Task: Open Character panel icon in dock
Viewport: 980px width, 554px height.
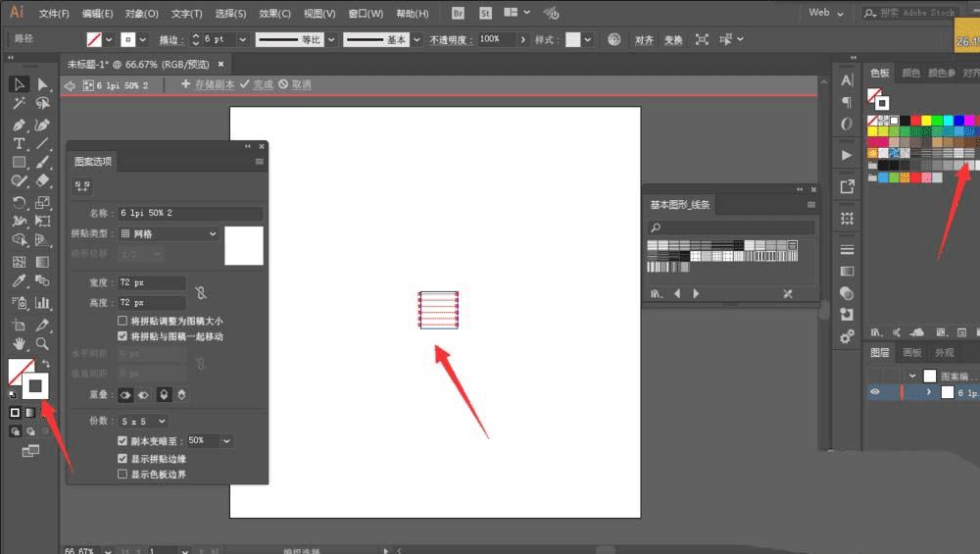Action: coord(847,80)
